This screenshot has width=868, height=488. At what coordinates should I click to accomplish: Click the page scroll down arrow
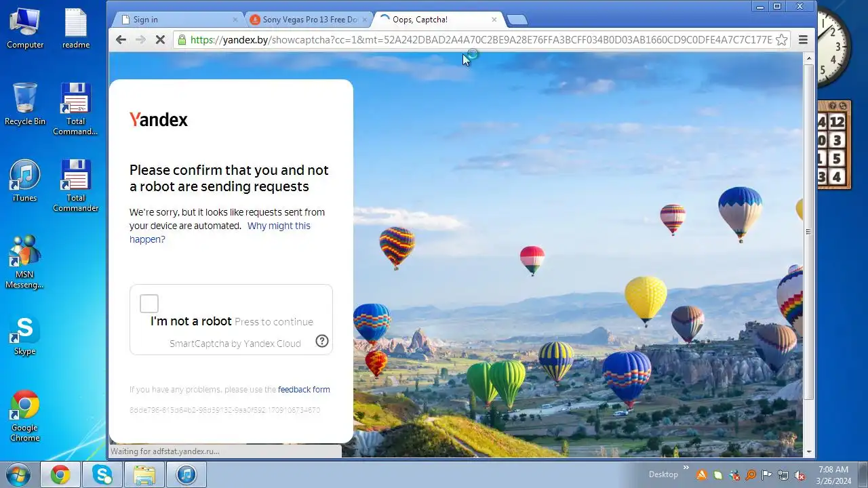click(x=808, y=452)
